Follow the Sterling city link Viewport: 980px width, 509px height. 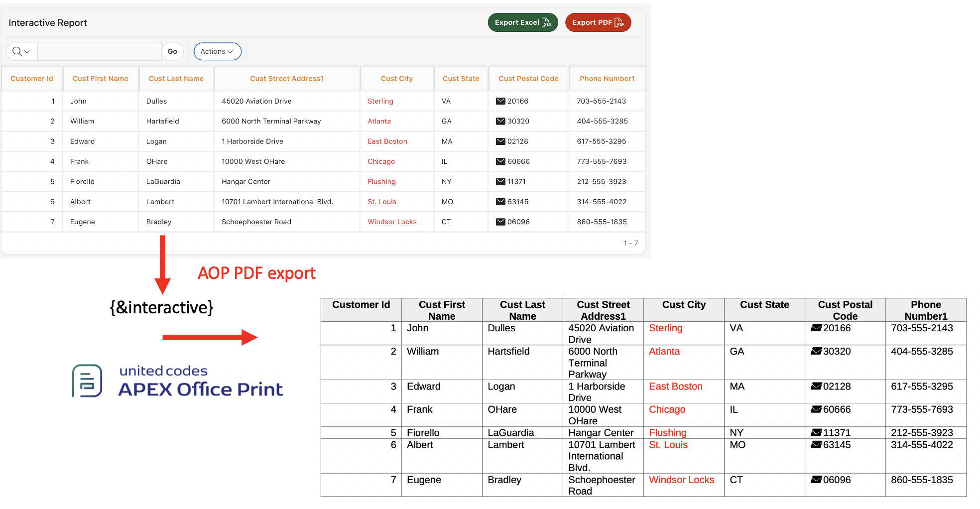tap(380, 101)
